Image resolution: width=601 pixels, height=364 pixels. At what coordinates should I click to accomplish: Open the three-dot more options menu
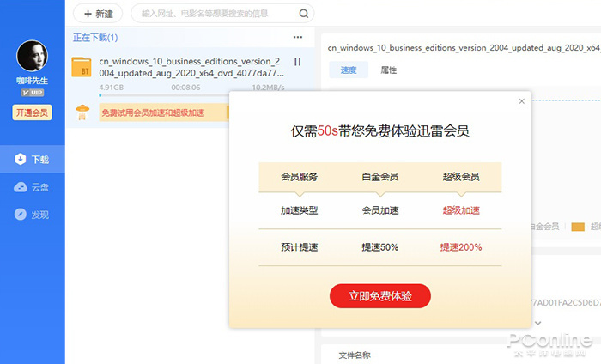click(x=298, y=38)
